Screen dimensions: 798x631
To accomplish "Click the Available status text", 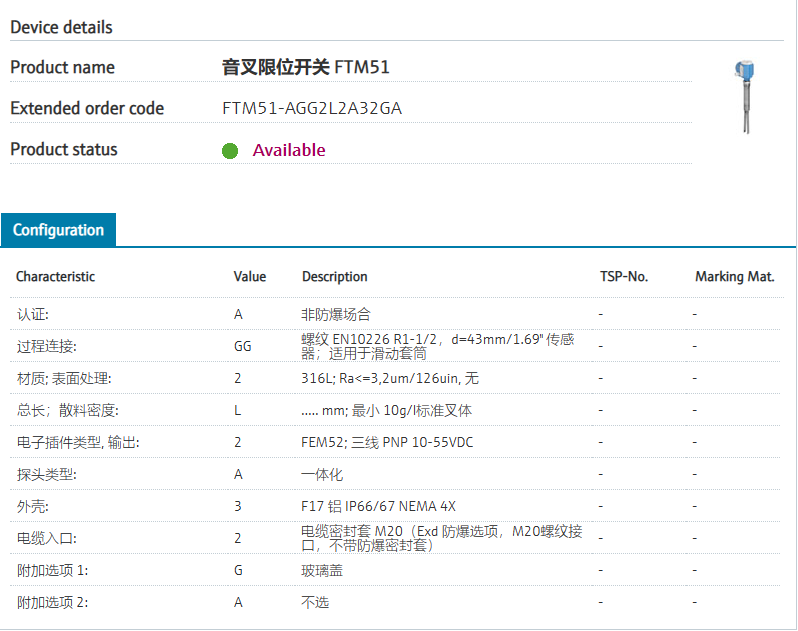I will (x=289, y=150).
